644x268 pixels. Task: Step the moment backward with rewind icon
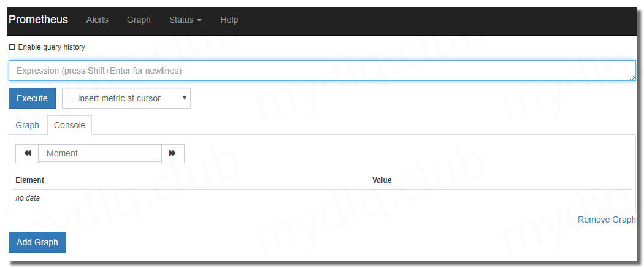tap(27, 153)
